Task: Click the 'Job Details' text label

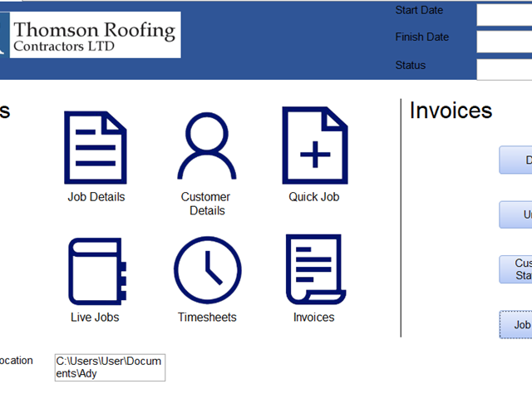Action: [96, 197]
